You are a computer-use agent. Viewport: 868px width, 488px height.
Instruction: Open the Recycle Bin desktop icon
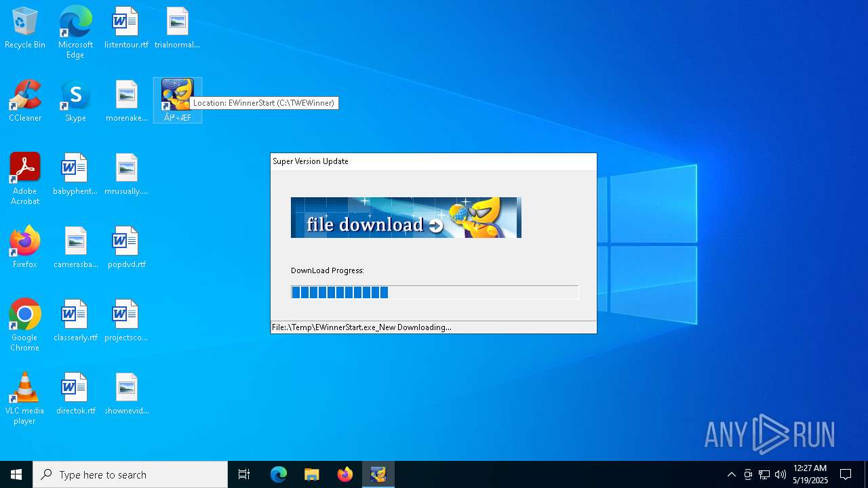click(x=25, y=28)
